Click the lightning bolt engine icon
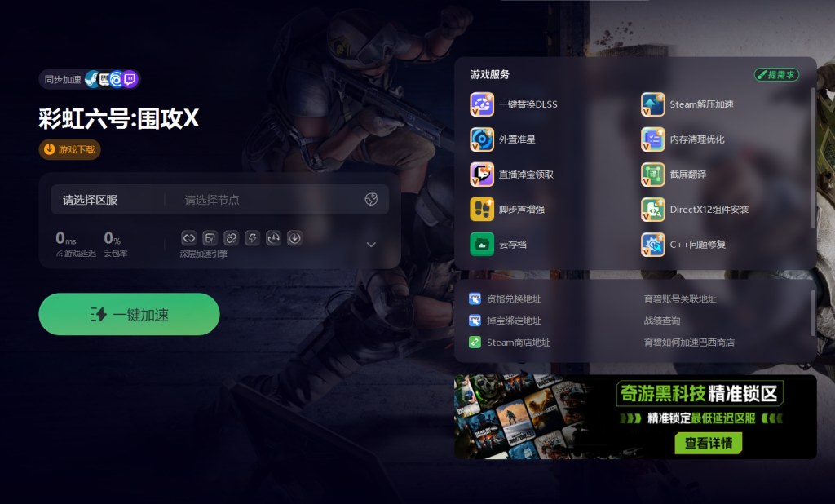The height and width of the screenshot is (504, 835). tap(253, 237)
